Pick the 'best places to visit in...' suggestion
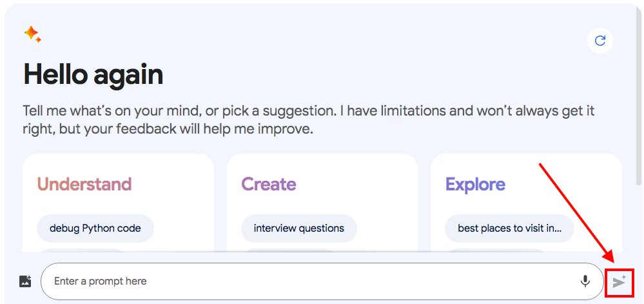Image resolution: width=644 pixels, height=304 pixels. coord(509,228)
